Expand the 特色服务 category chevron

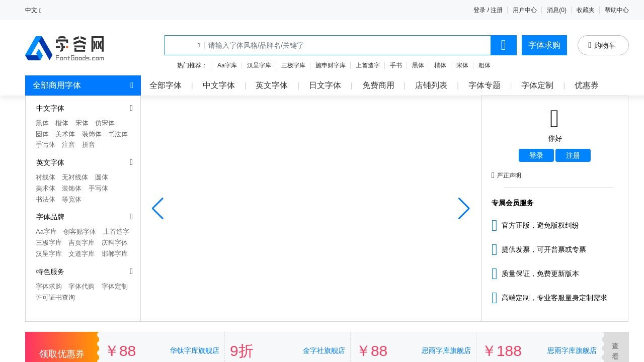coord(131,271)
